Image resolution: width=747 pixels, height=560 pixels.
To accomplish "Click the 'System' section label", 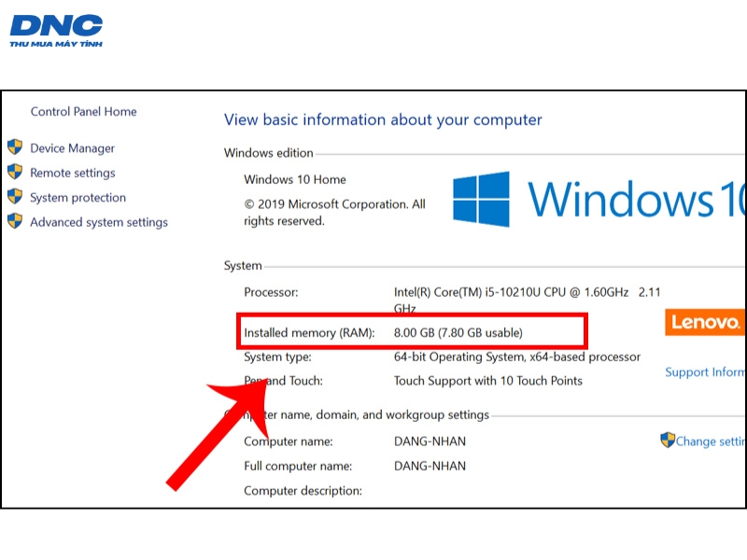I will point(243,266).
